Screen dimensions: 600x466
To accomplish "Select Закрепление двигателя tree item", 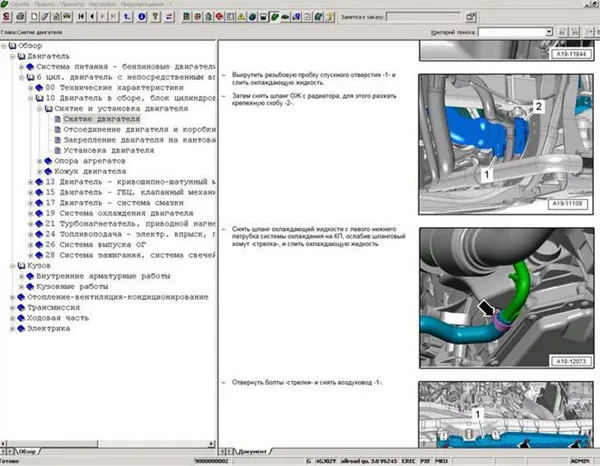I will [x=139, y=140].
